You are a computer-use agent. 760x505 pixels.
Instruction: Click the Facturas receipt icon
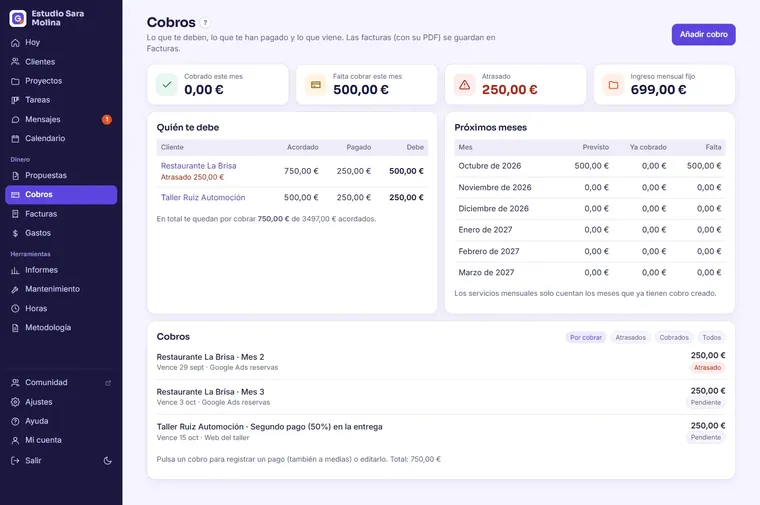click(x=15, y=214)
